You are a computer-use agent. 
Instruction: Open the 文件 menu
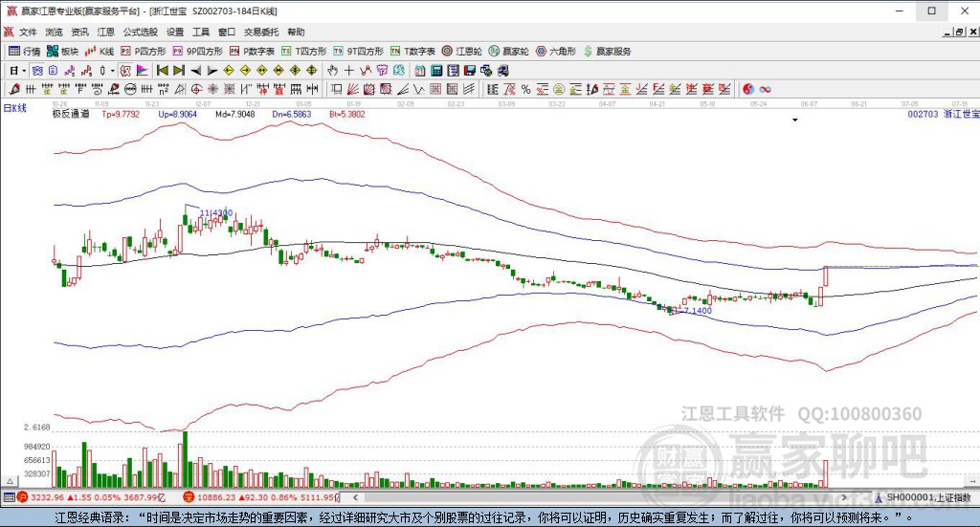28,32
